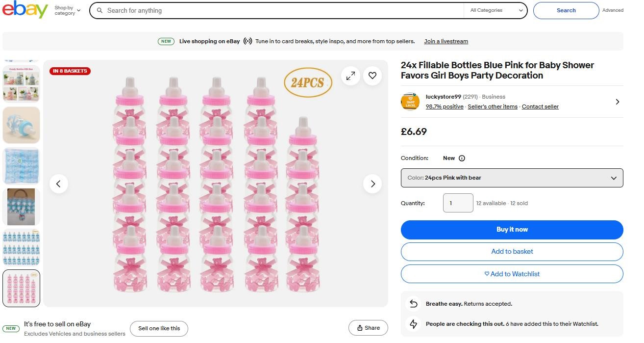The height and width of the screenshot is (343, 644).
Task: Click the condition info icon
Action: tap(462, 158)
